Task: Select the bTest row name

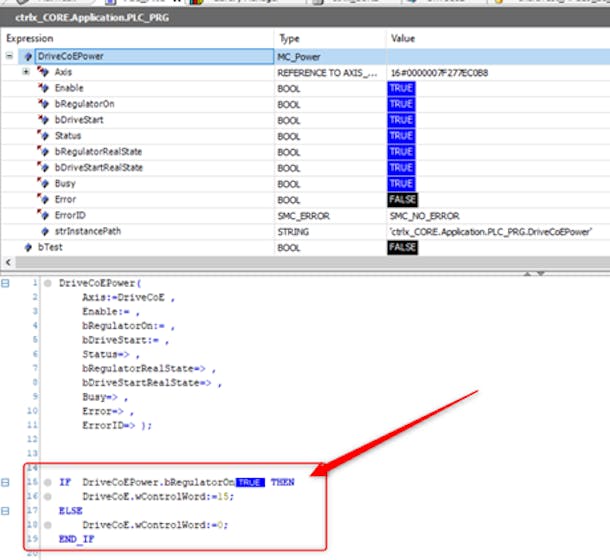Action: coord(50,248)
